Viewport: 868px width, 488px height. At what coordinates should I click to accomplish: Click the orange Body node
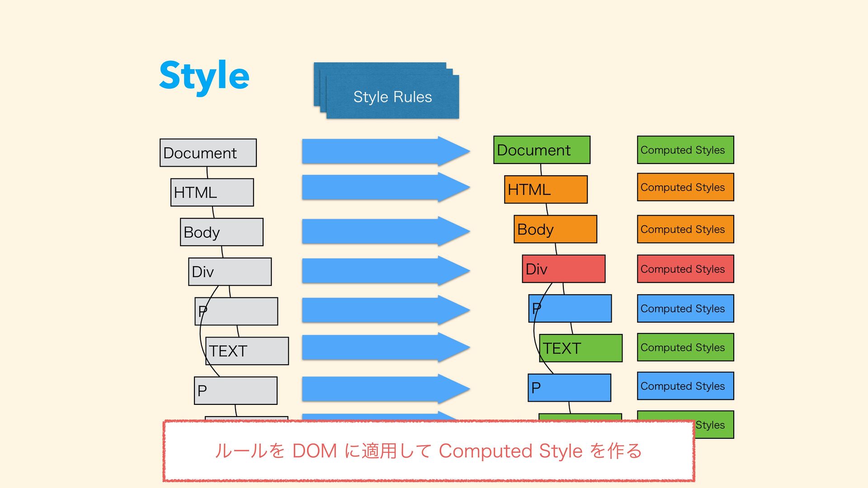coord(556,229)
